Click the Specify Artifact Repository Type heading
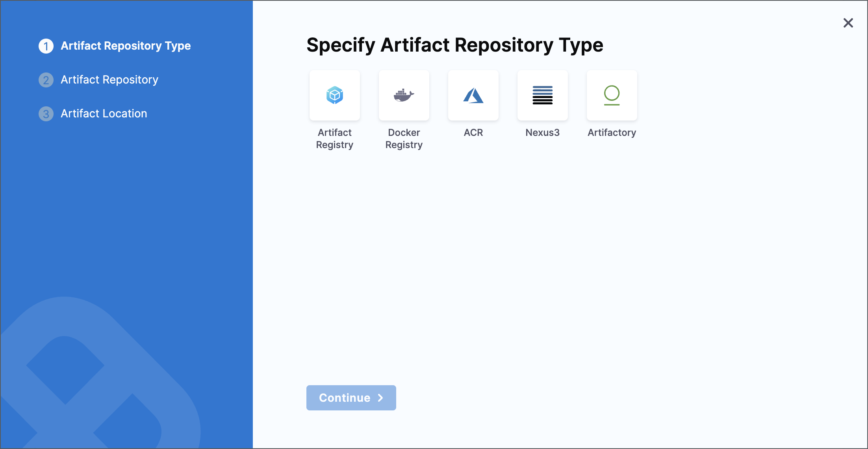This screenshot has height=449, width=868. coord(454,45)
